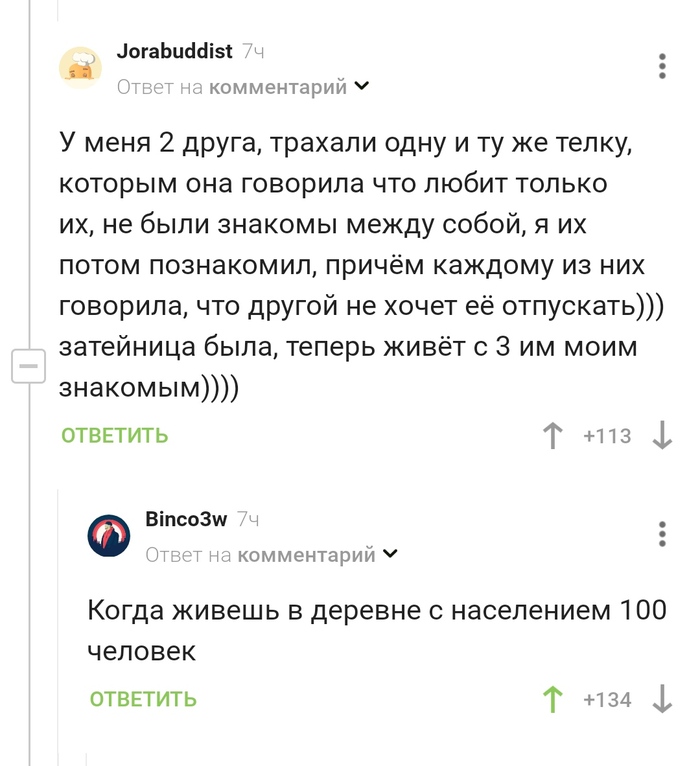Click the green upvote arrow on Binco3w's comment
The height and width of the screenshot is (766, 700).
click(x=552, y=700)
